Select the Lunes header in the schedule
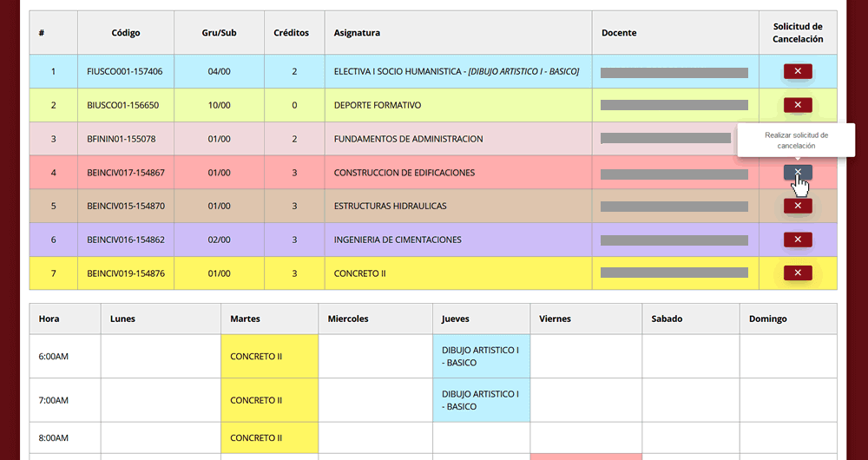This screenshot has width=868, height=460. pyautogui.click(x=122, y=319)
